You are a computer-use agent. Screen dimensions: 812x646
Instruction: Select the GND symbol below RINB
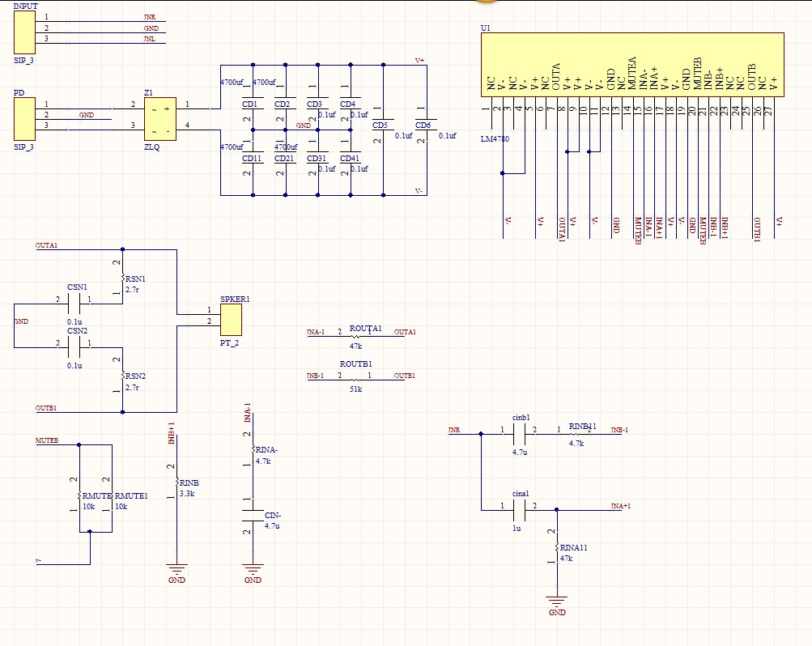176,573
